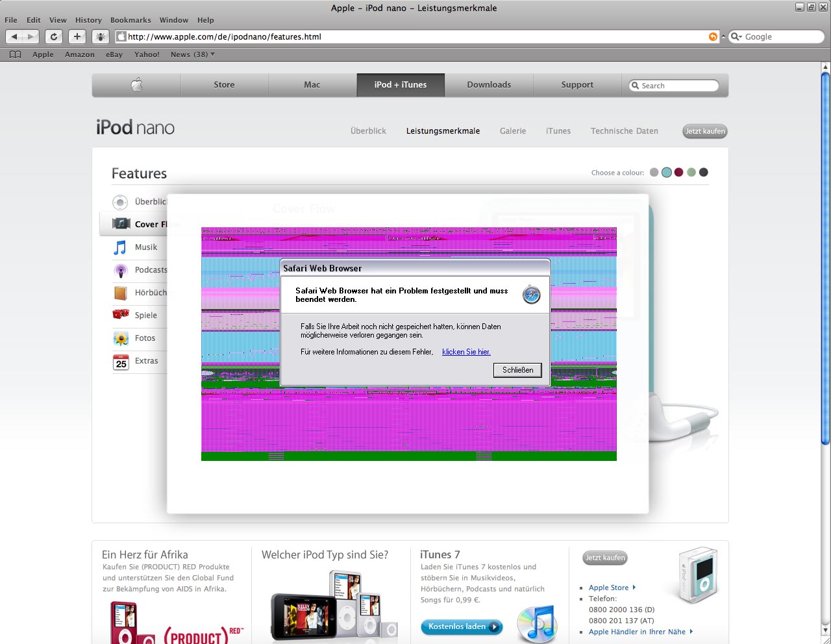
Task: Open the Window menu
Action: click(x=174, y=20)
